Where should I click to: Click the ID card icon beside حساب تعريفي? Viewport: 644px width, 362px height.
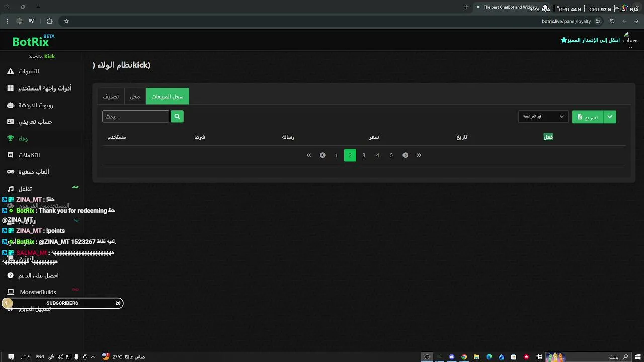coord(10,122)
